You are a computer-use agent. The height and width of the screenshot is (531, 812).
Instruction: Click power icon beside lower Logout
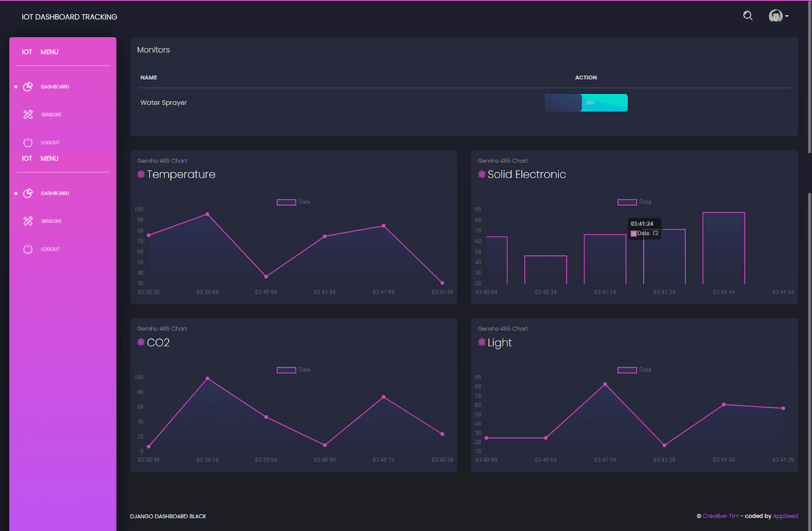pyautogui.click(x=28, y=249)
